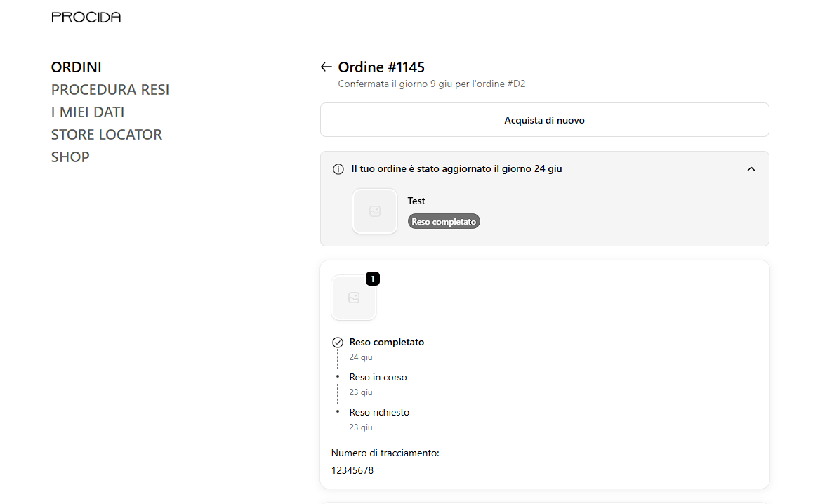Open the SHOP link
The height and width of the screenshot is (504, 839).
70,157
